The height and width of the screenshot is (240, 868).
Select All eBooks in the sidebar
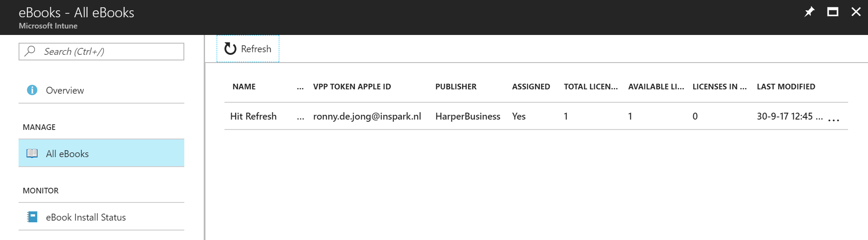[67, 154]
